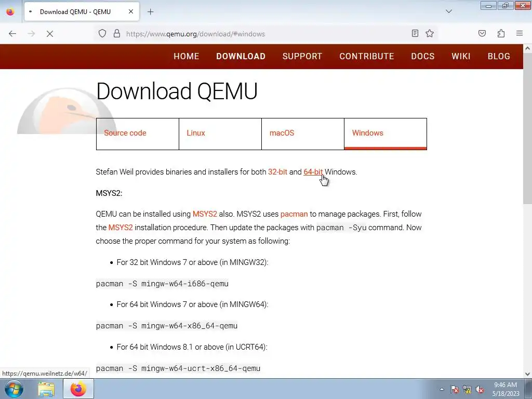Click the scrollbar down arrow
The height and width of the screenshot is (399, 532).
(527, 374)
